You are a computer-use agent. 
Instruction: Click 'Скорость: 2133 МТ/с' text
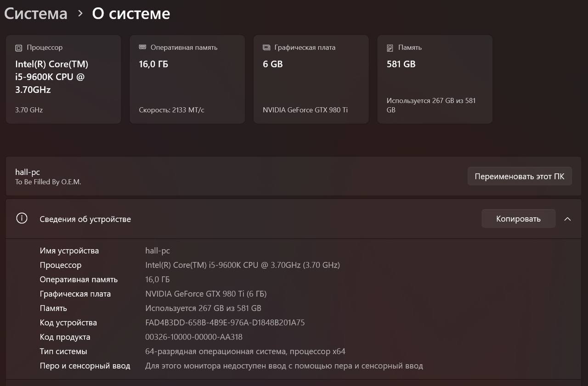pos(171,110)
